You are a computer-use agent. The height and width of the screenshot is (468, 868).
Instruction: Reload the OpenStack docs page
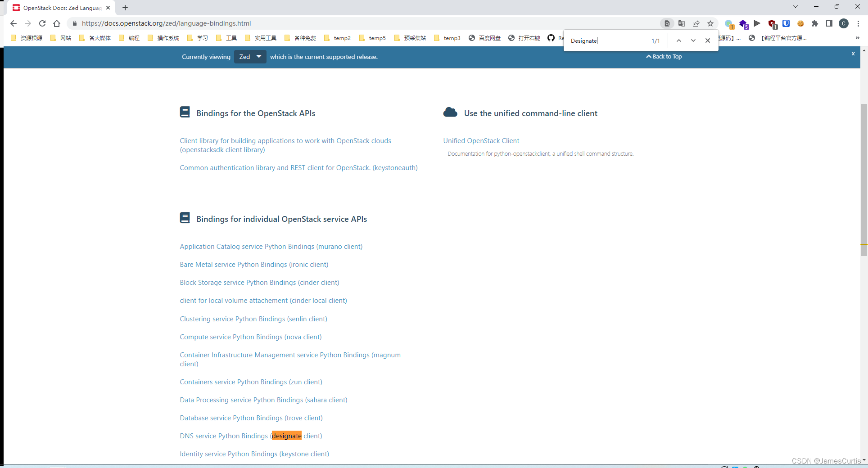pyautogui.click(x=42, y=23)
